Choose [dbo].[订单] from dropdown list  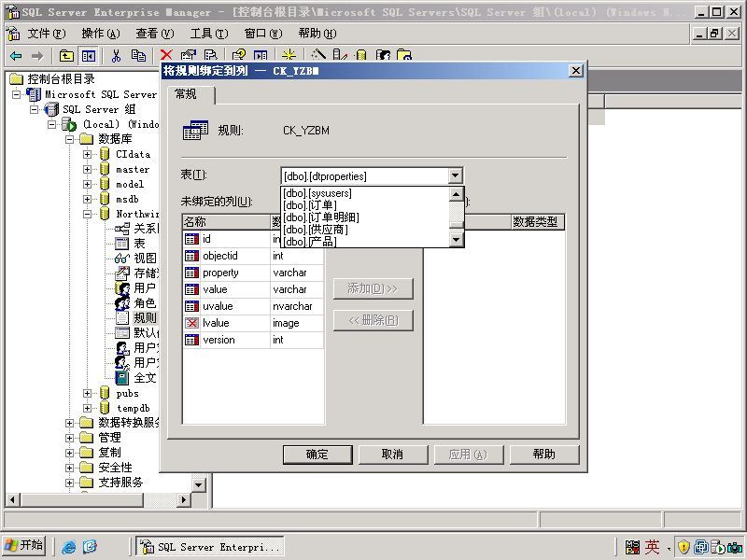coord(365,205)
